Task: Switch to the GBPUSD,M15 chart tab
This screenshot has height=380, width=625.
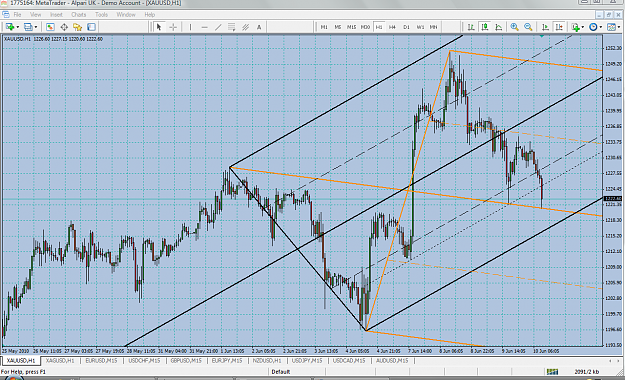Action: (186, 361)
